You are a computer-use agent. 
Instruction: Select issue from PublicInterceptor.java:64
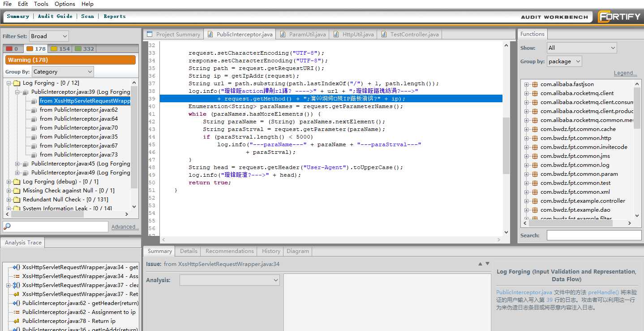point(79,119)
